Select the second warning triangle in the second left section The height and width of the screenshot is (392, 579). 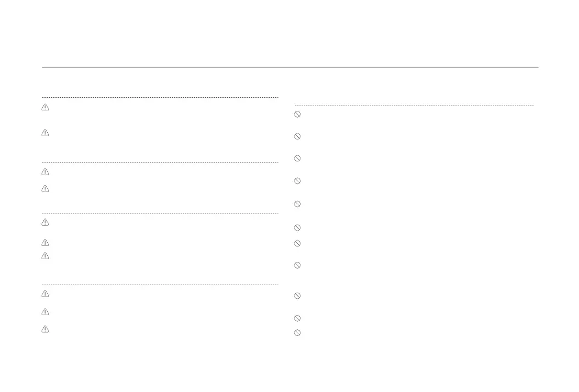46,189
